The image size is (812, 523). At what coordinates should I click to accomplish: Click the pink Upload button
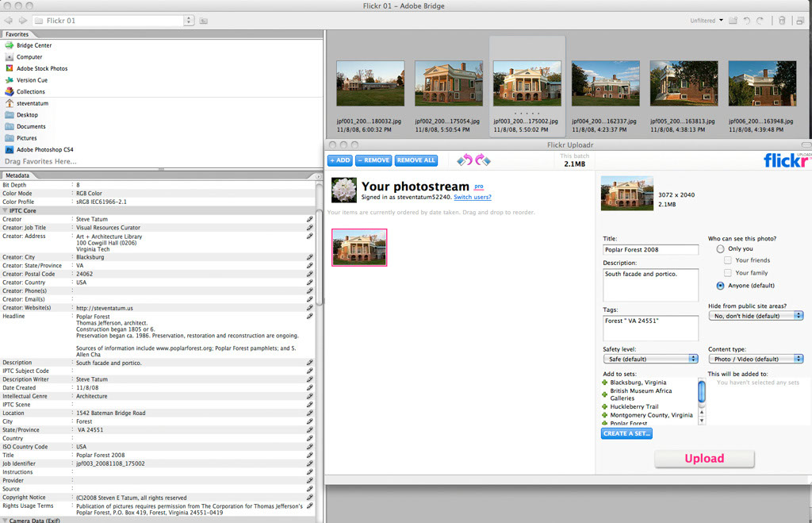click(704, 459)
